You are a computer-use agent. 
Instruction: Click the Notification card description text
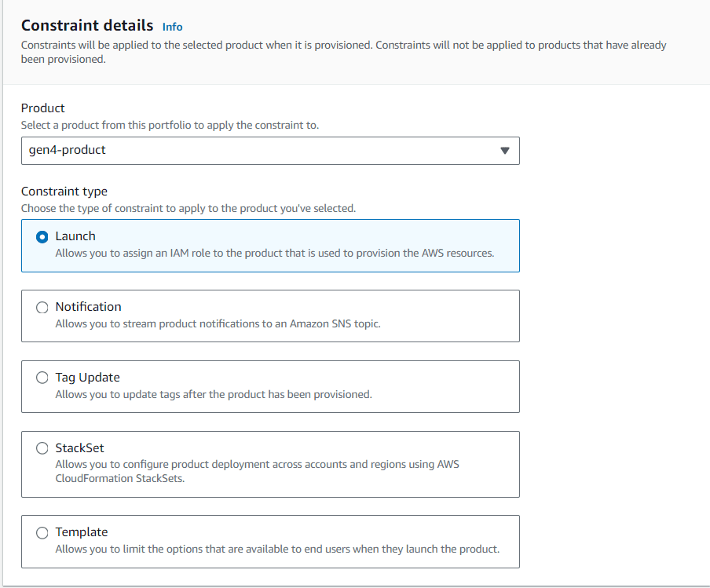coord(218,323)
